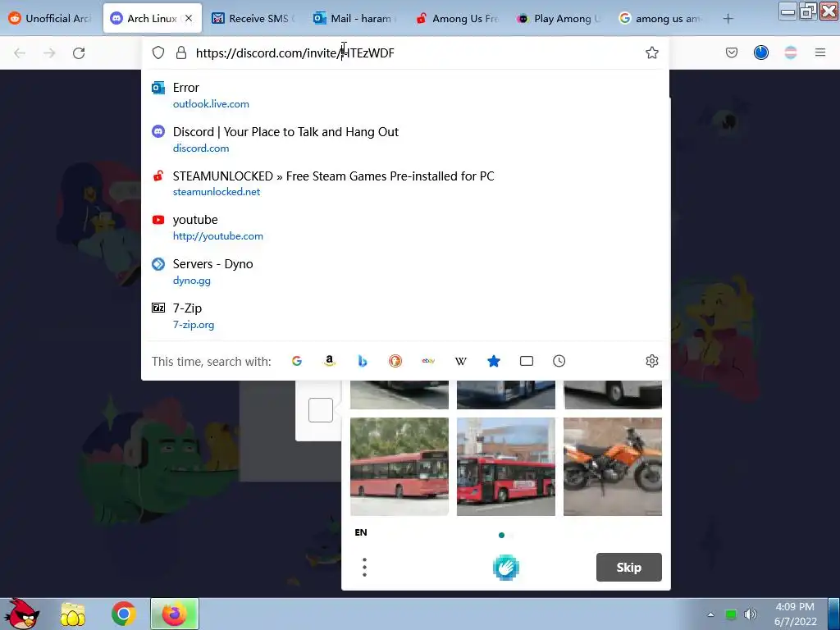Search with eBay this time
The image size is (840, 630).
(428, 361)
